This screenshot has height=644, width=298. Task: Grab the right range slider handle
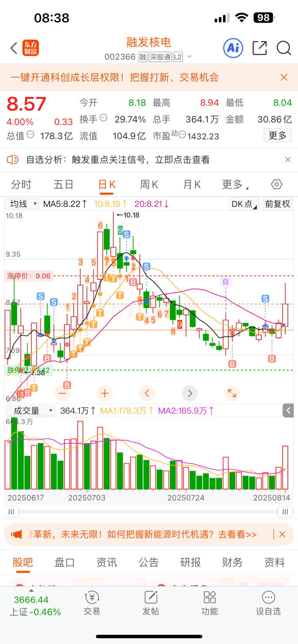[x=285, y=512]
